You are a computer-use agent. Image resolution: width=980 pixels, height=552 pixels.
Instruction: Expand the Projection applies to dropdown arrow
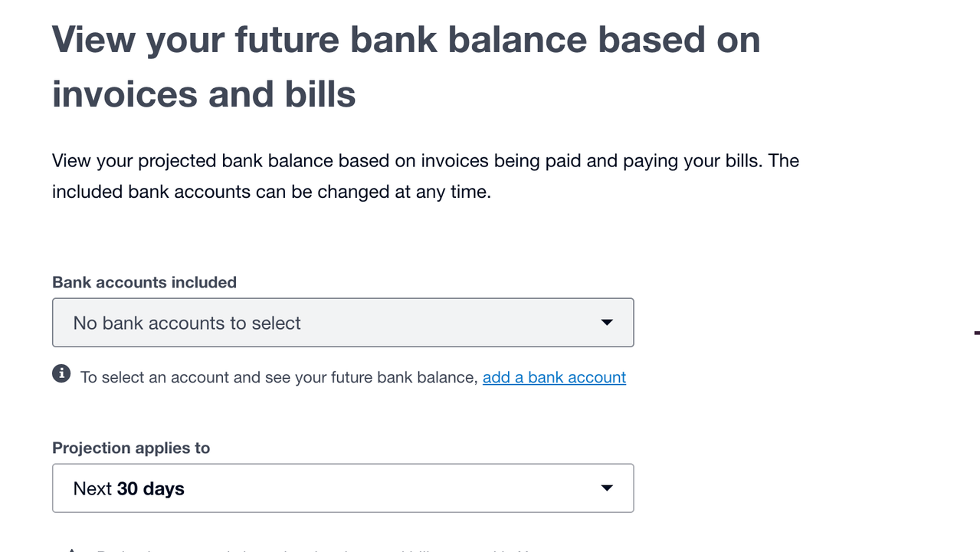(607, 488)
